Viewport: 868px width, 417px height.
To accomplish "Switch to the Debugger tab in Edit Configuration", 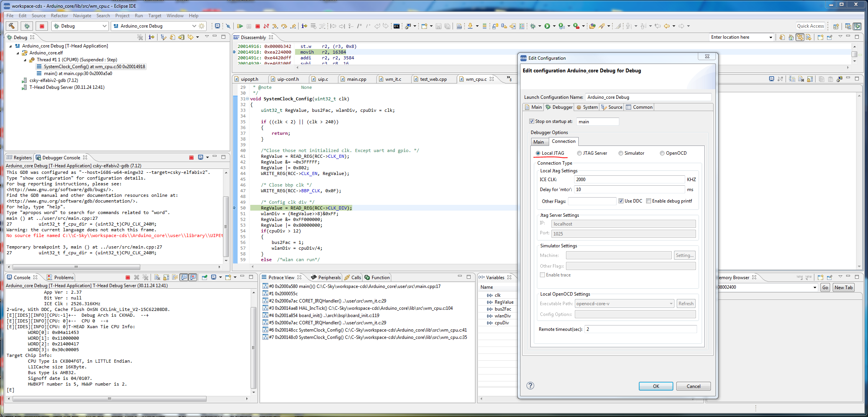I will (x=559, y=107).
